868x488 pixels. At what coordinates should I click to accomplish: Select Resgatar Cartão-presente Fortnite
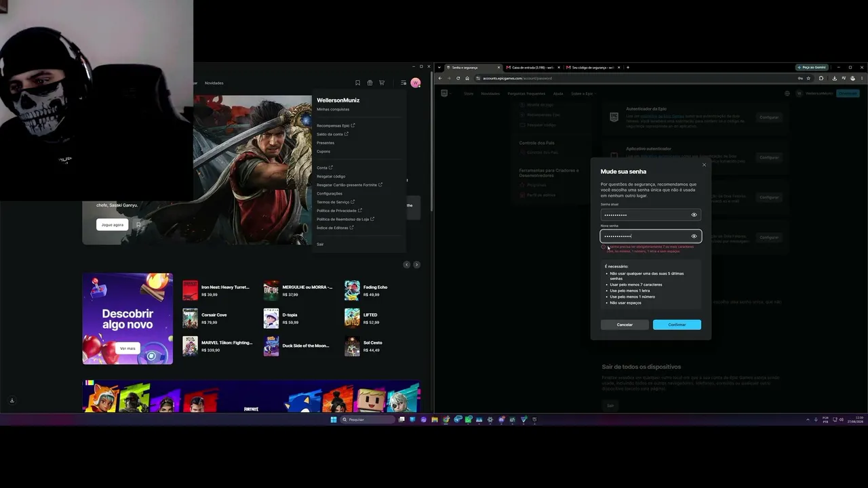pyautogui.click(x=349, y=184)
